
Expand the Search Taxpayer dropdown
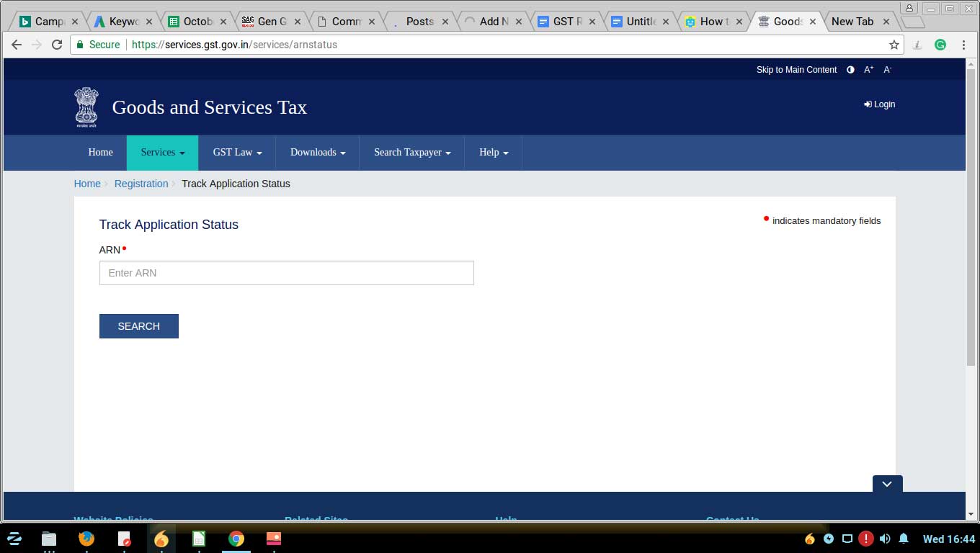pos(411,153)
